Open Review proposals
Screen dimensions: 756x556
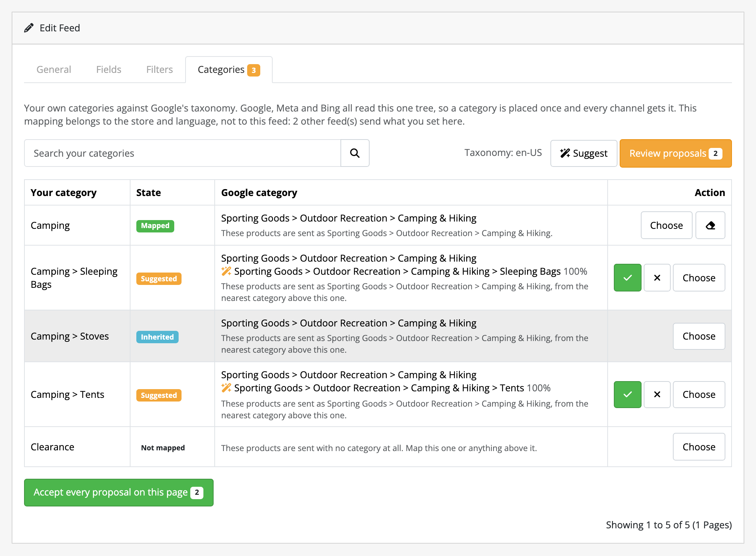(675, 153)
